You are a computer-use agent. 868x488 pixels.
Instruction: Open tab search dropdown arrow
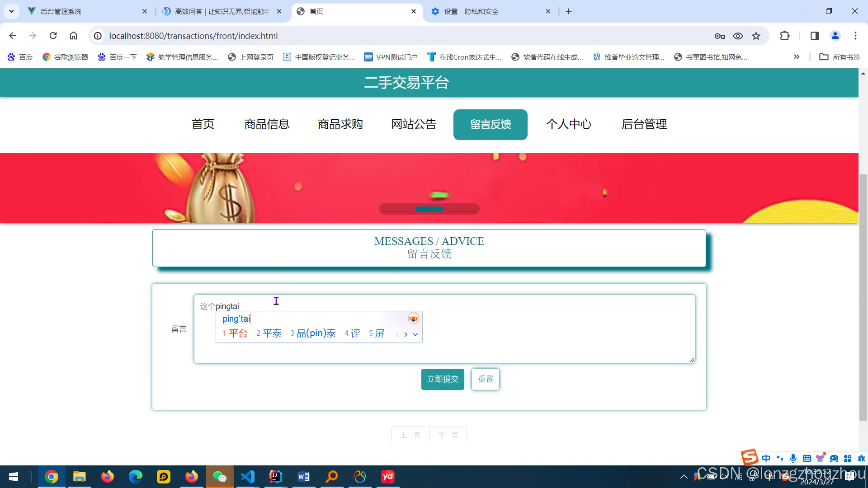(x=11, y=11)
